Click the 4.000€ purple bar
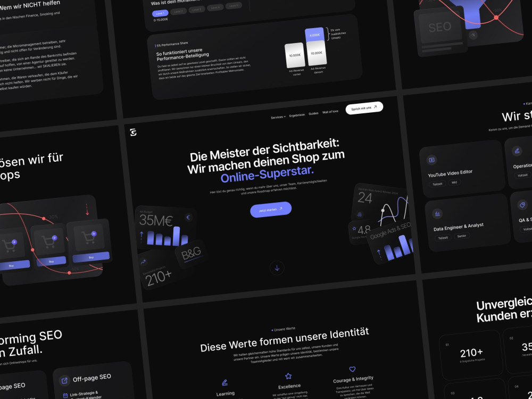This screenshot has width=532, height=399. click(x=314, y=35)
